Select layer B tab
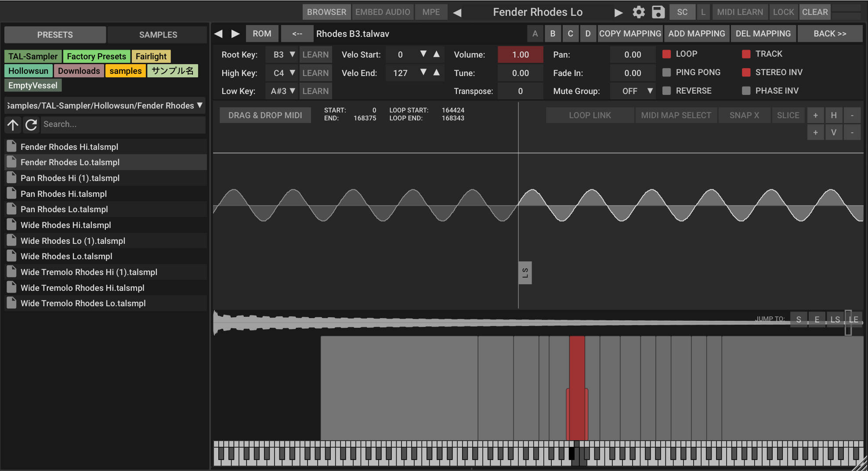The width and height of the screenshot is (868, 471). point(553,34)
